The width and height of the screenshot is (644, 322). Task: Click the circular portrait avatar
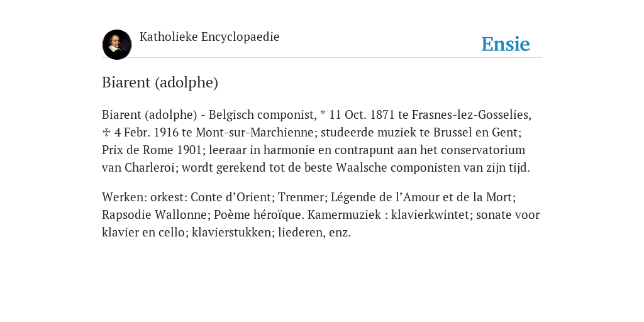click(x=117, y=45)
